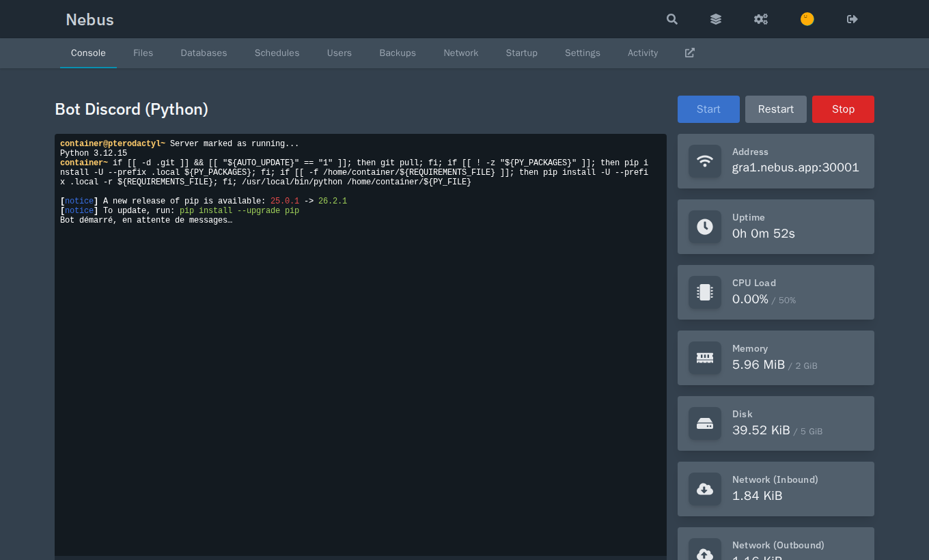
Task: Click the Disk drive icon
Action: pyautogui.click(x=705, y=423)
